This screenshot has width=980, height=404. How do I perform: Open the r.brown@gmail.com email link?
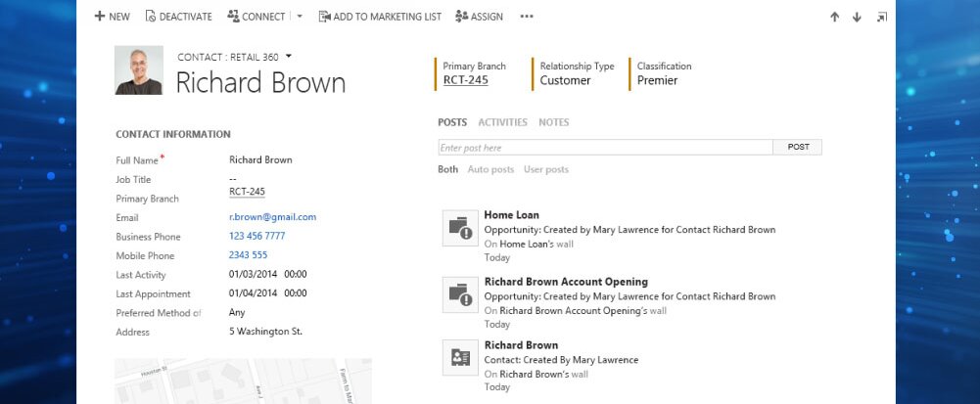(x=272, y=217)
